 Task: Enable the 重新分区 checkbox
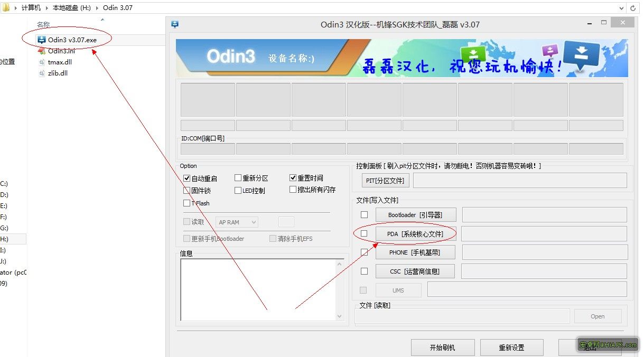pyautogui.click(x=238, y=178)
